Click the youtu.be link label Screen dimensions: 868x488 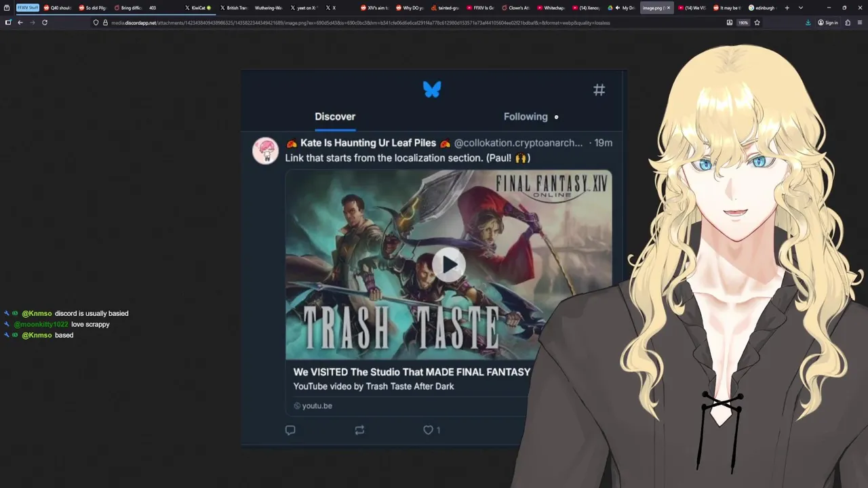tap(317, 406)
